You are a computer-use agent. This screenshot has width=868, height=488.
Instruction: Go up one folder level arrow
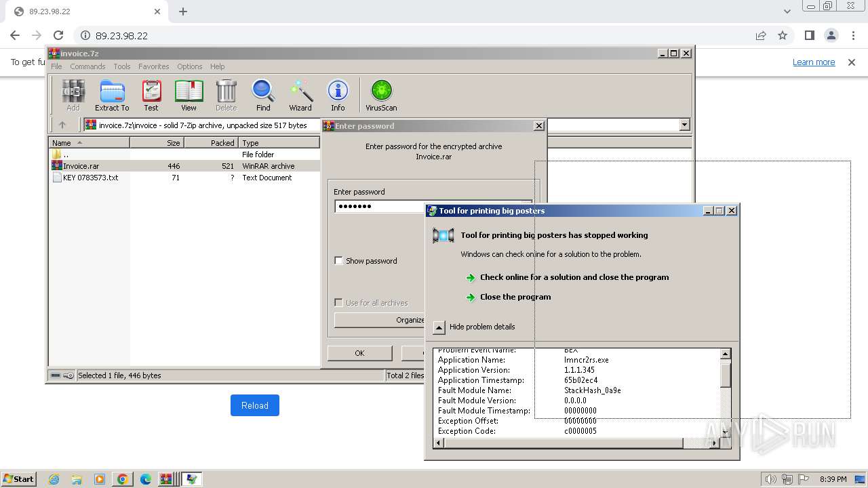click(x=62, y=125)
